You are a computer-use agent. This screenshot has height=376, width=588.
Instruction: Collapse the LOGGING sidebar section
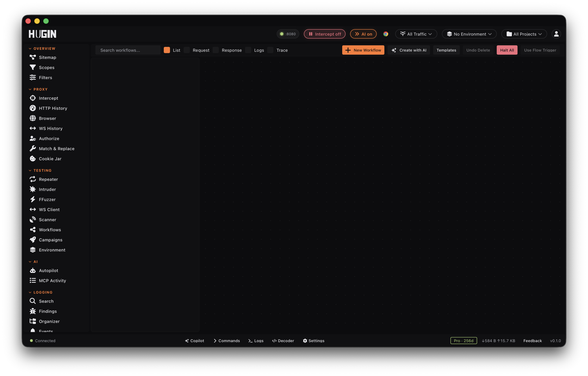click(x=40, y=292)
